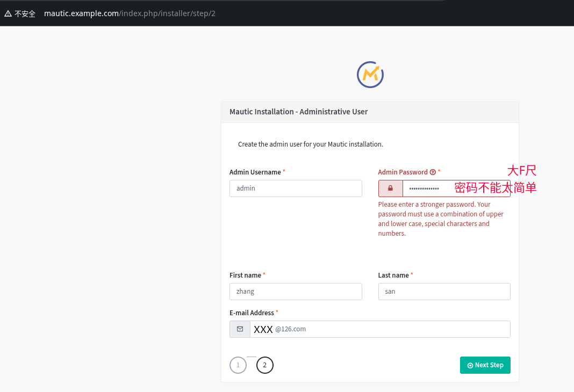
Task: Click the password lock icon
Action: 391,188
